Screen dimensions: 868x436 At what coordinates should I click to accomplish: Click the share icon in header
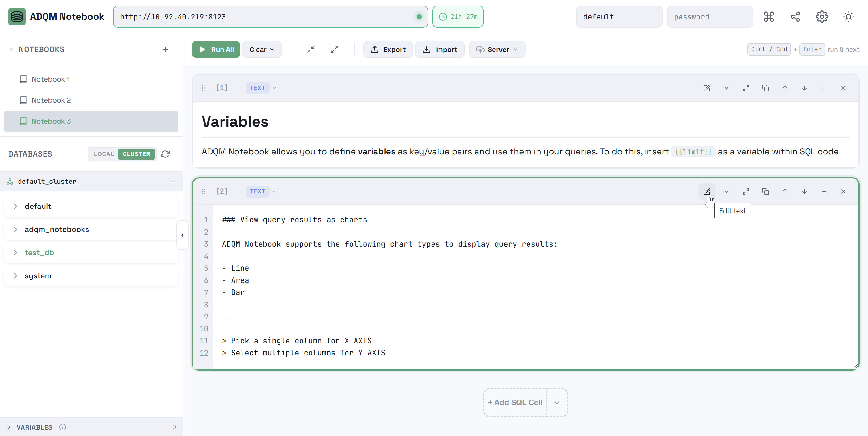coord(795,16)
